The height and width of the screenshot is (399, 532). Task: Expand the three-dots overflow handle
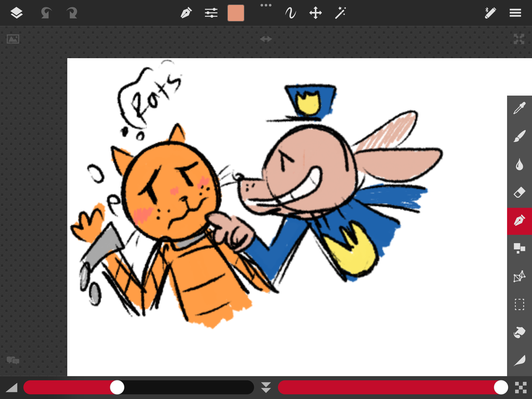coord(266,5)
